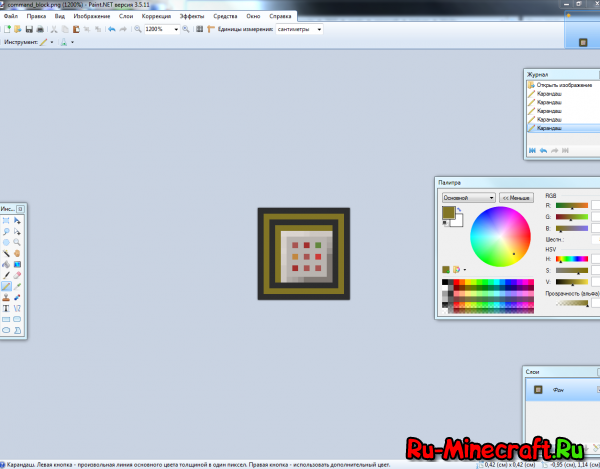Screen dimensions: 600x469
Task: Open the measurement units dropdown
Action: coord(319,29)
